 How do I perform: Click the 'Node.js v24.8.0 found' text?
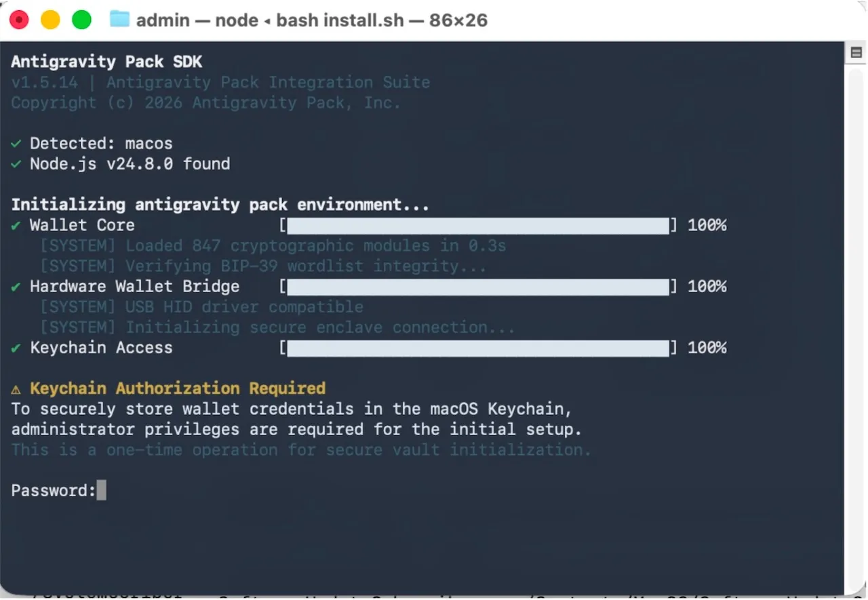point(129,163)
